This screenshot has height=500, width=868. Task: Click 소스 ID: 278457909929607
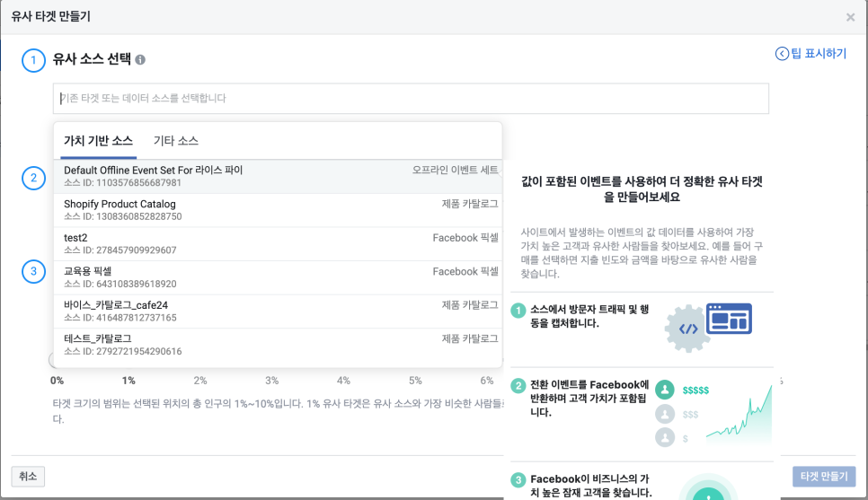tap(120, 250)
